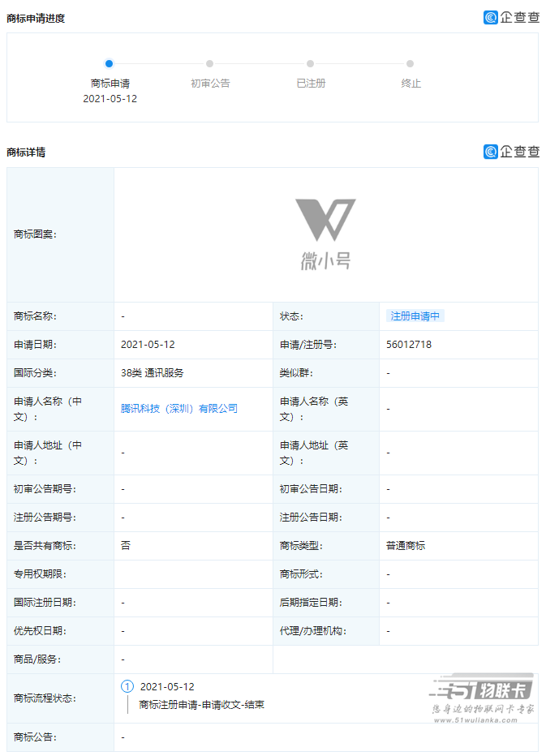Click the 企查查 logo beside 商标申请进度
The height and width of the screenshot is (756, 546).
511,17
